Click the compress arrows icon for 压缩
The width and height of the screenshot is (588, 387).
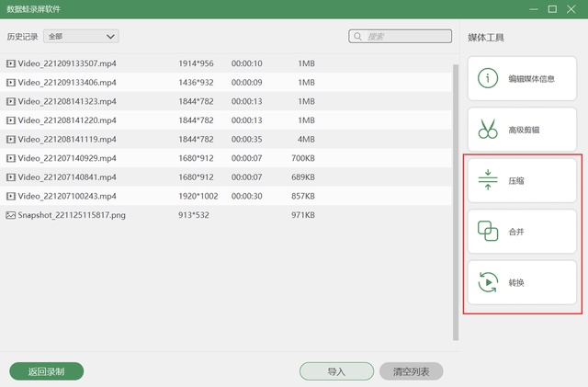[x=488, y=180]
